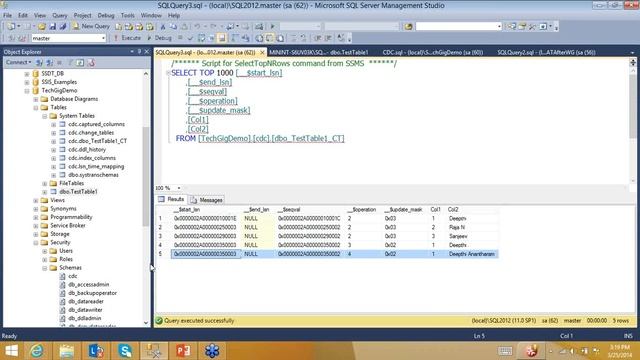Select the Service Broker folder
This screenshot has height=360, width=640.
[x=68, y=226]
